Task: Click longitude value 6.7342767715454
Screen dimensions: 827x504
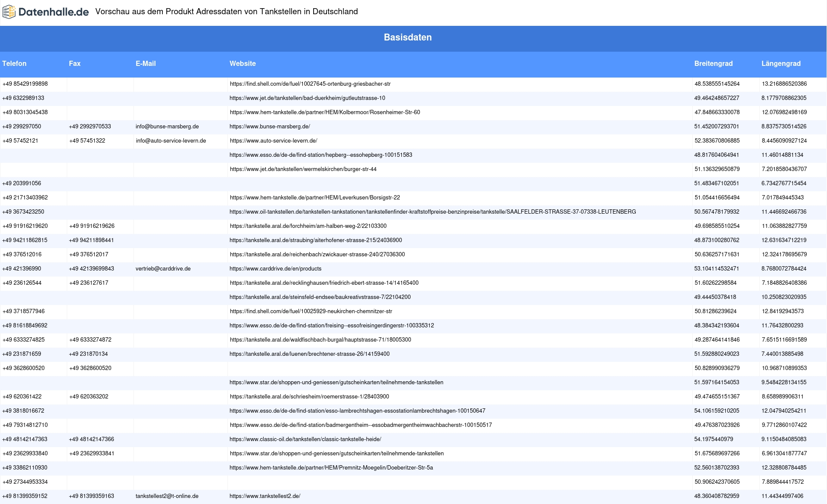Action: coord(784,184)
